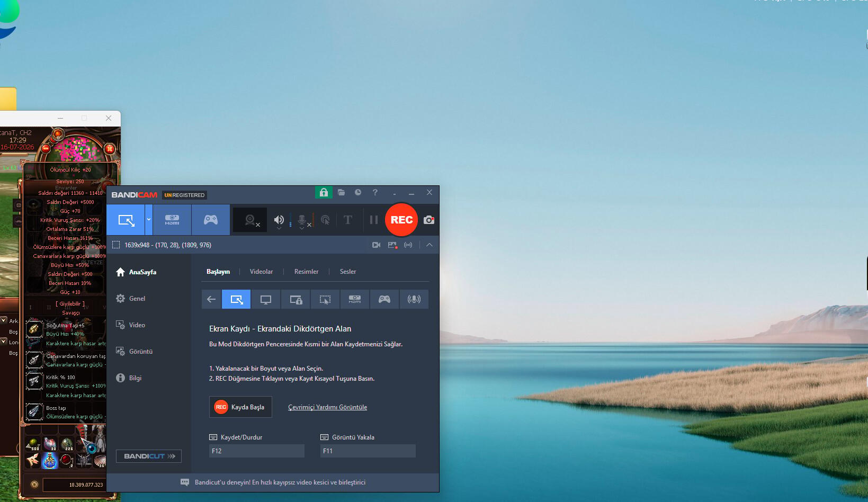Adjust the speaker volume level meter

tap(290, 220)
